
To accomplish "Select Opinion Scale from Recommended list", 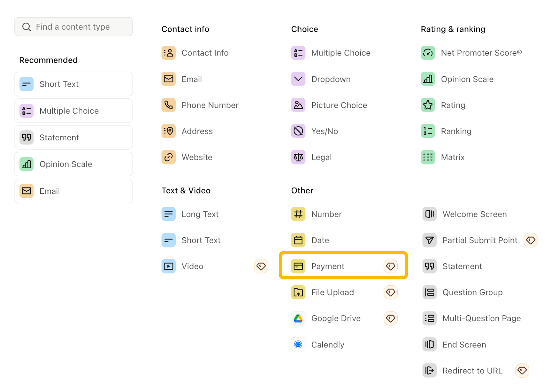I will coord(73,164).
